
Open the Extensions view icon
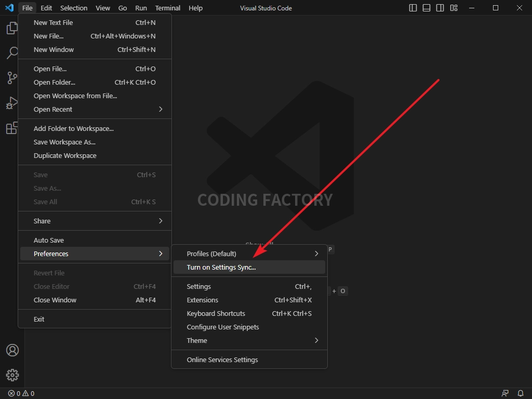point(12,128)
